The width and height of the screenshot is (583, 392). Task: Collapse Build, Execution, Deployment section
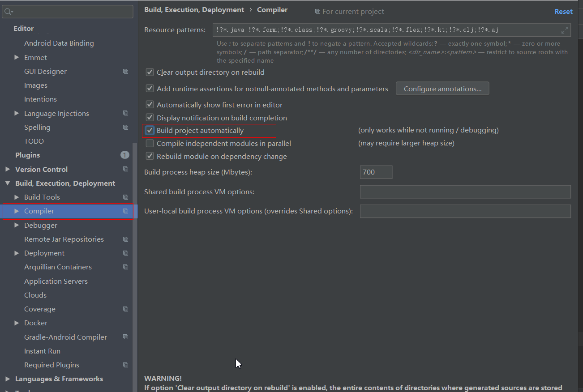[8, 183]
